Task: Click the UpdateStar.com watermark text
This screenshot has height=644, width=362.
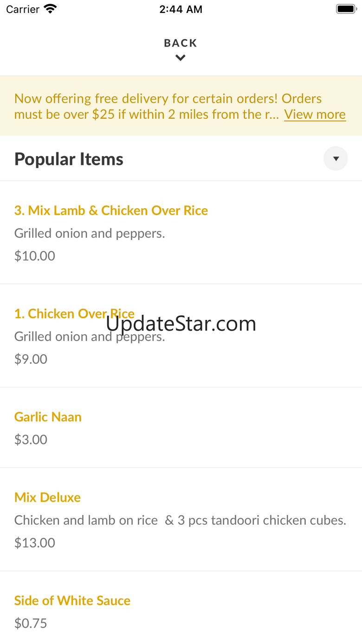Action: (181, 324)
